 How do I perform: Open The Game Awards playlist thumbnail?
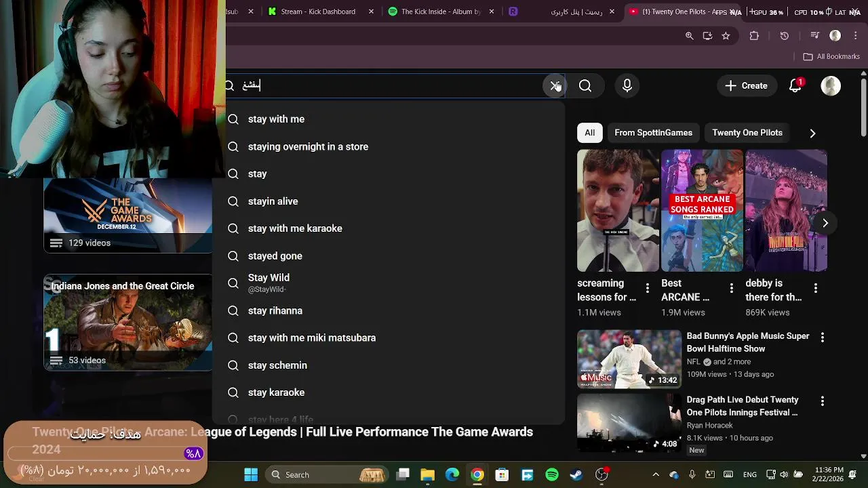128,216
